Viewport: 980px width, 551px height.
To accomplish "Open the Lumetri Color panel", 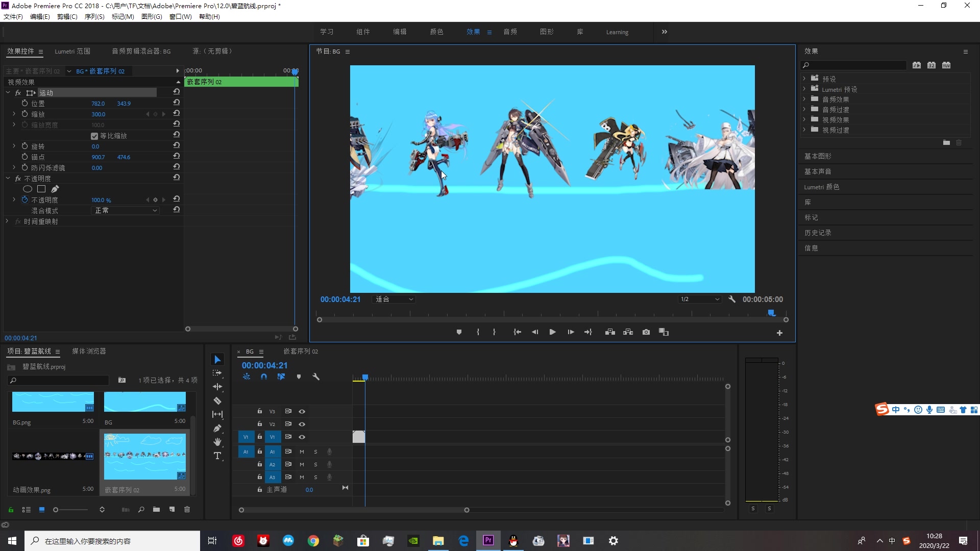I will [822, 187].
